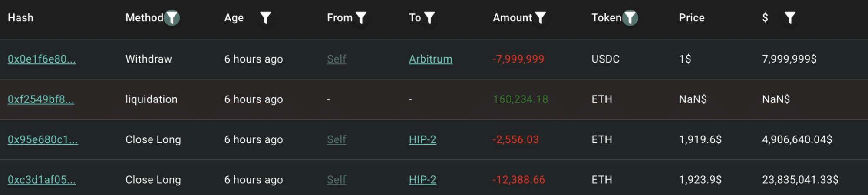Open transaction hash 0x0e1f6e80
This screenshot has height=195, width=868.
click(42, 59)
